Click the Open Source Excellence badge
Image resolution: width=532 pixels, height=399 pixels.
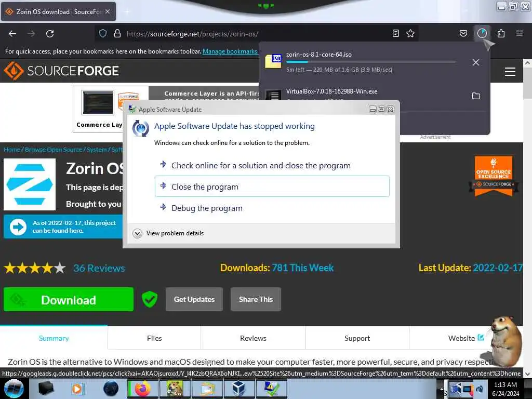tap(494, 176)
